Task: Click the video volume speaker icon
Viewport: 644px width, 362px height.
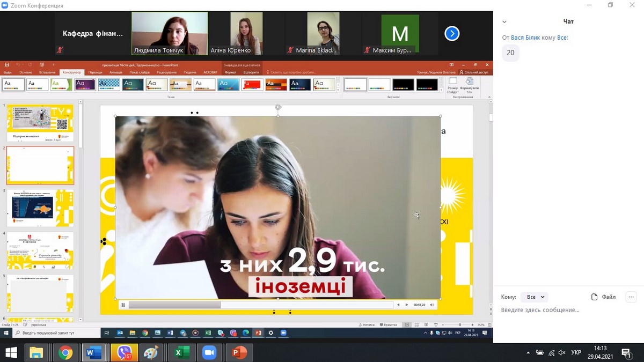Action: point(431,305)
